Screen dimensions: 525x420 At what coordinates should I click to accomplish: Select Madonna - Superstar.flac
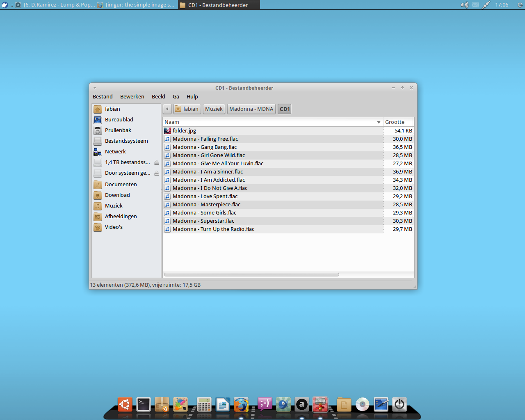pos(288,221)
